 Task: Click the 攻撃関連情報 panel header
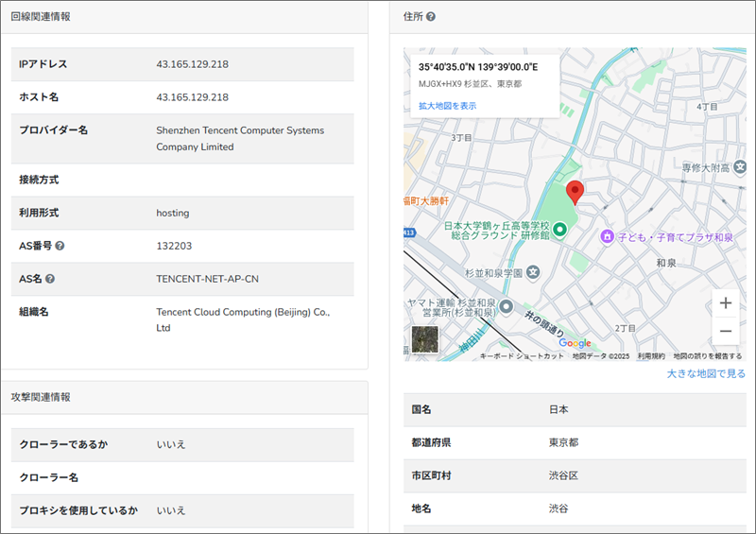tap(184, 398)
